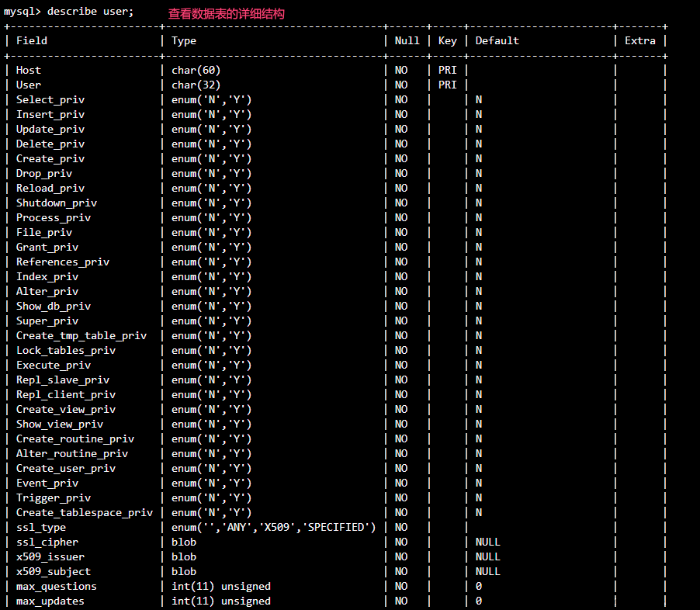Select the 'Drop_priv' field name
Image resolution: width=700 pixels, height=610 pixels.
tap(44, 173)
